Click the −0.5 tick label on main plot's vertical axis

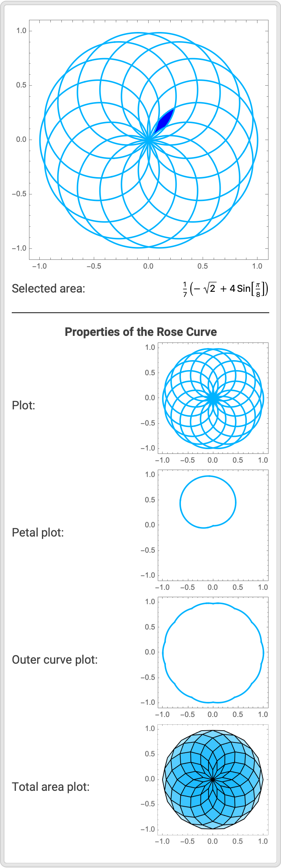pyautogui.click(x=19, y=194)
